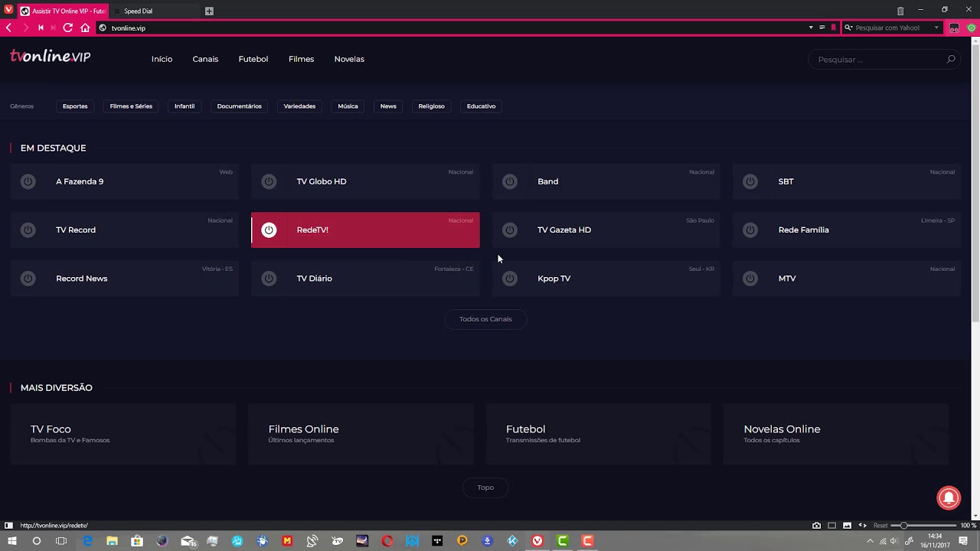The width and height of the screenshot is (980, 551).
Task: Click power icon next to A Fazenda 9
Action: pos(28,181)
